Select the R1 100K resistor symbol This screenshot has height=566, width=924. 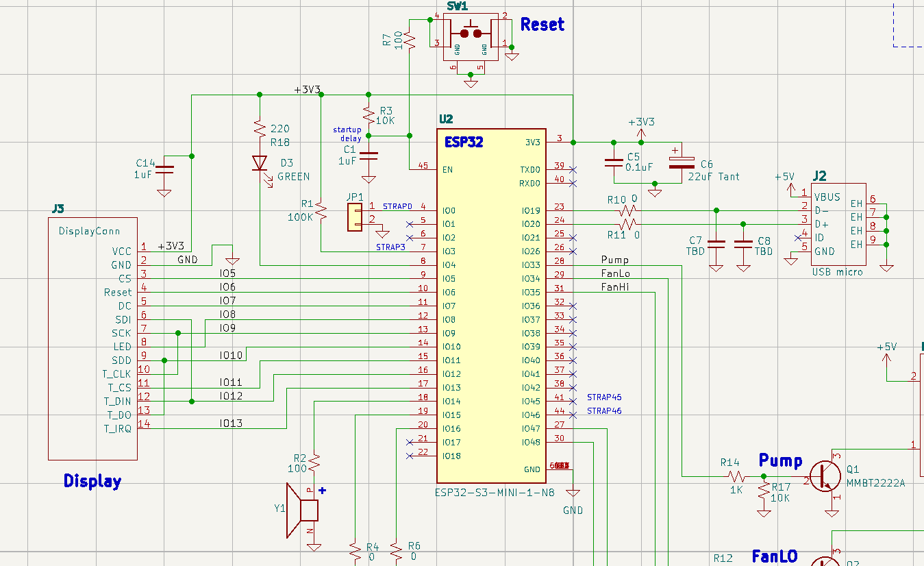click(321, 210)
